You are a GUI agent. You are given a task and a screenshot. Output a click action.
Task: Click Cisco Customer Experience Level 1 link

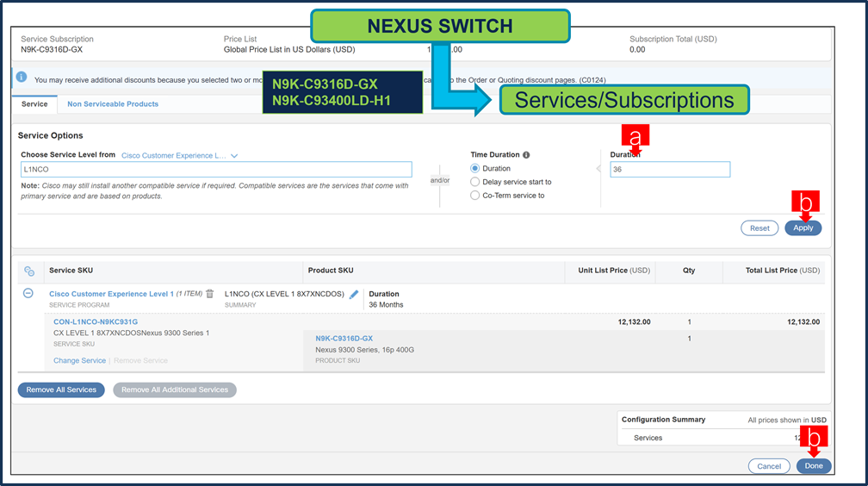(111, 294)
